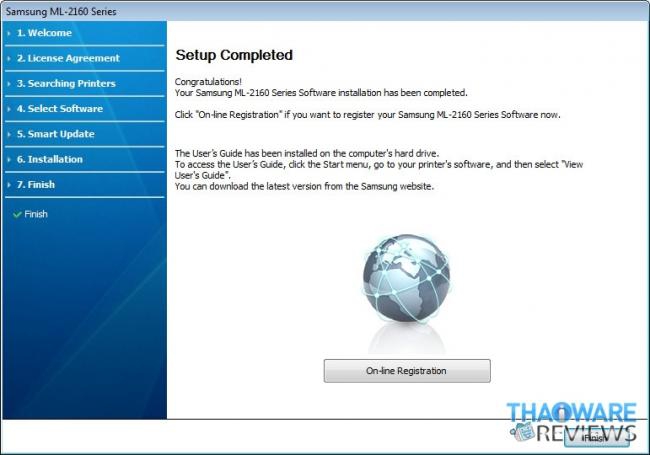Click the line about User's Guide installed

306,153
